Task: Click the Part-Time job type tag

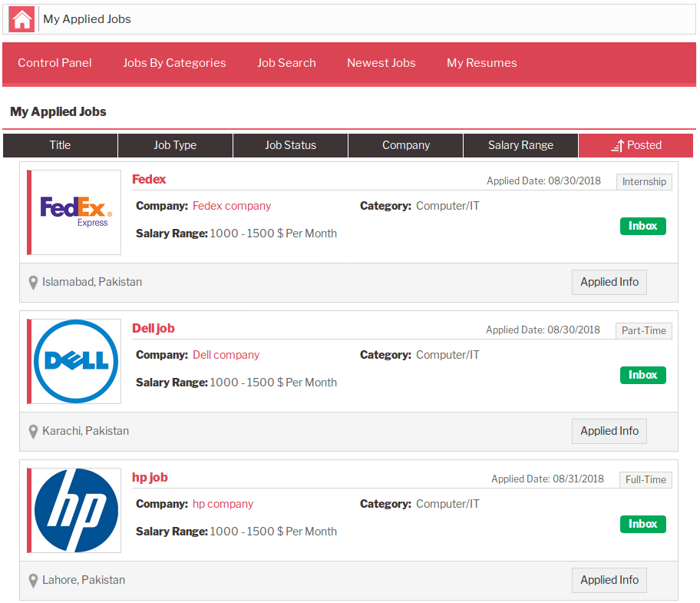Action: tap(644, 331)
